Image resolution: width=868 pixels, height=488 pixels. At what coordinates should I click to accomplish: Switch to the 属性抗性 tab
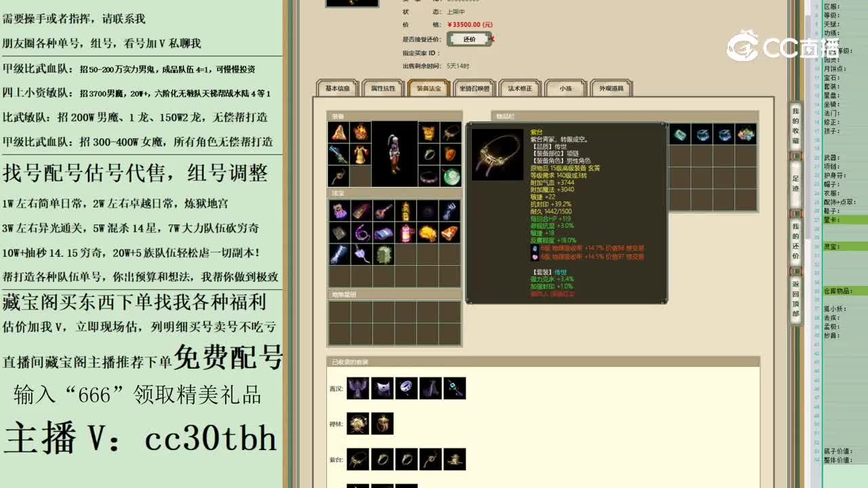tap(383, 88)
